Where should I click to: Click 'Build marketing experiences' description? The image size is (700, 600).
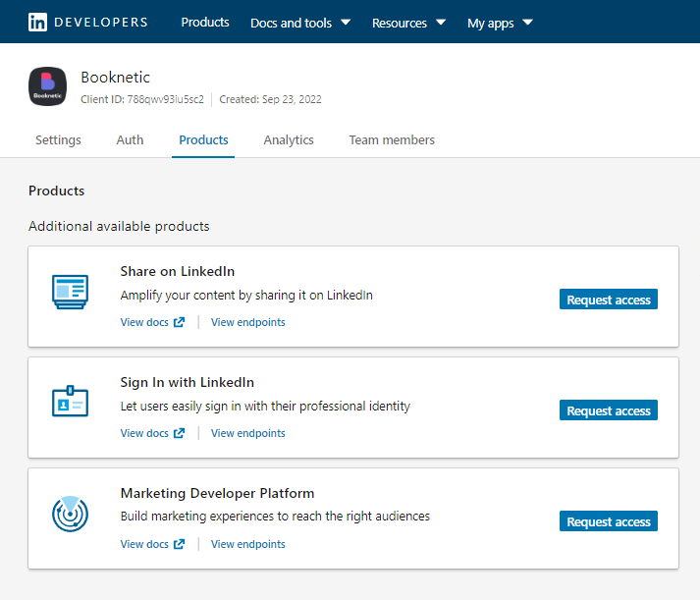pos(275,517)
